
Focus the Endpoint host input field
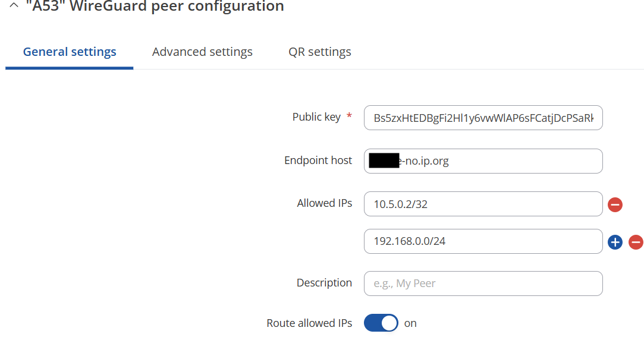[483, 161]
